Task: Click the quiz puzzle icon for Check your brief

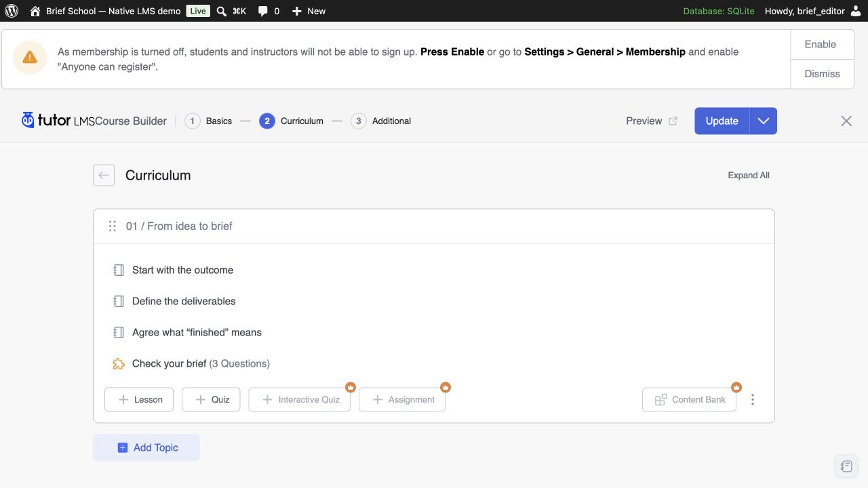Action: click(119, 363)
